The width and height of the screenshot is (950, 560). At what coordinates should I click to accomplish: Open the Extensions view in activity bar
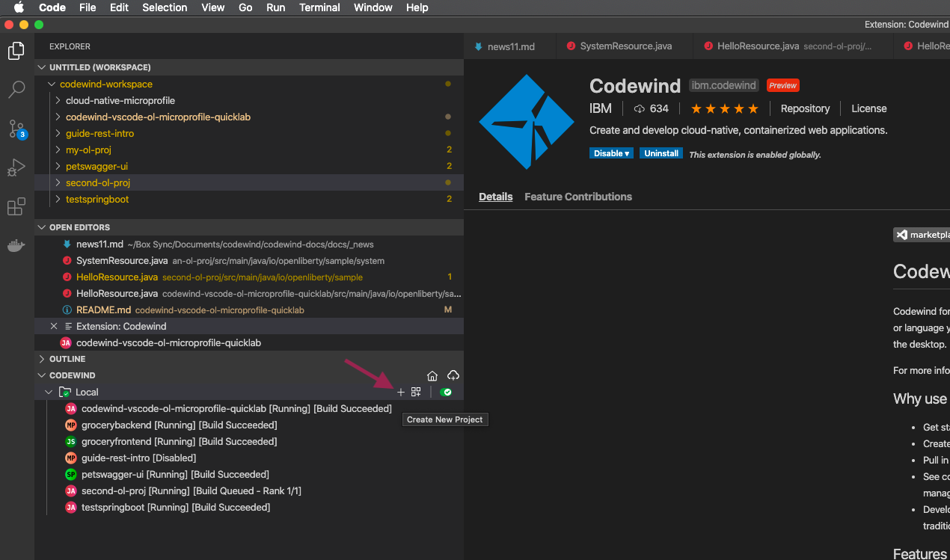[16, 206]
